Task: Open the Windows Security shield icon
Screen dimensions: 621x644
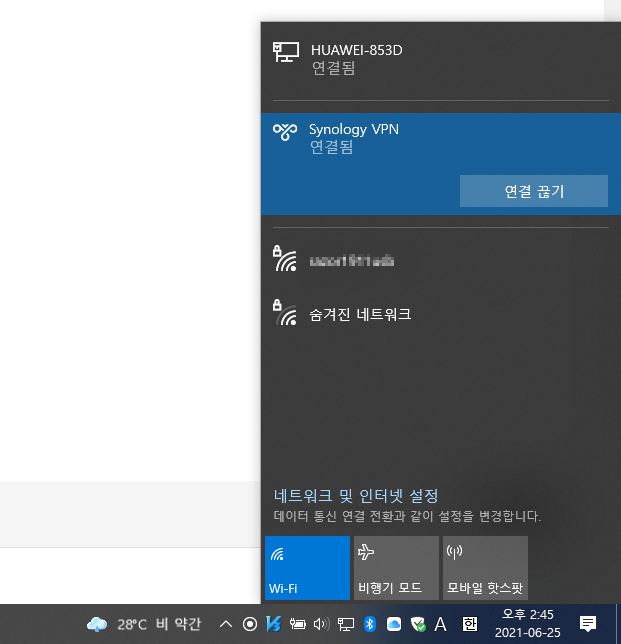Action: coord(418,624)
